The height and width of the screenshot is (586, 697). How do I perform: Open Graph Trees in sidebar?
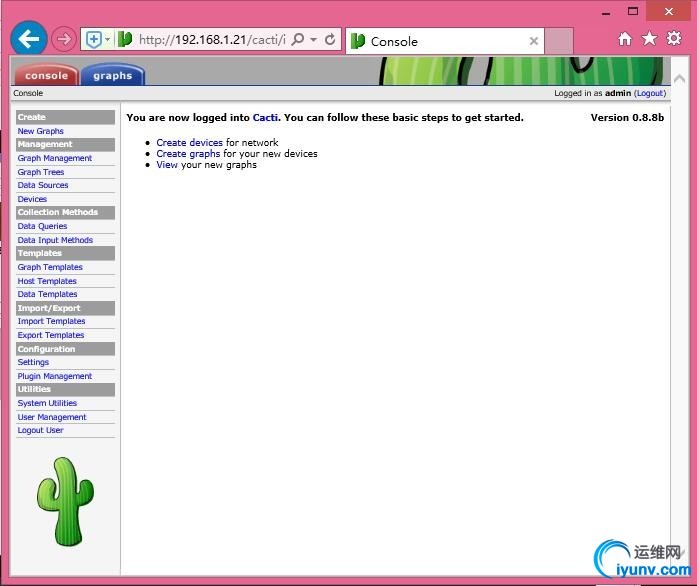[41, 172]
